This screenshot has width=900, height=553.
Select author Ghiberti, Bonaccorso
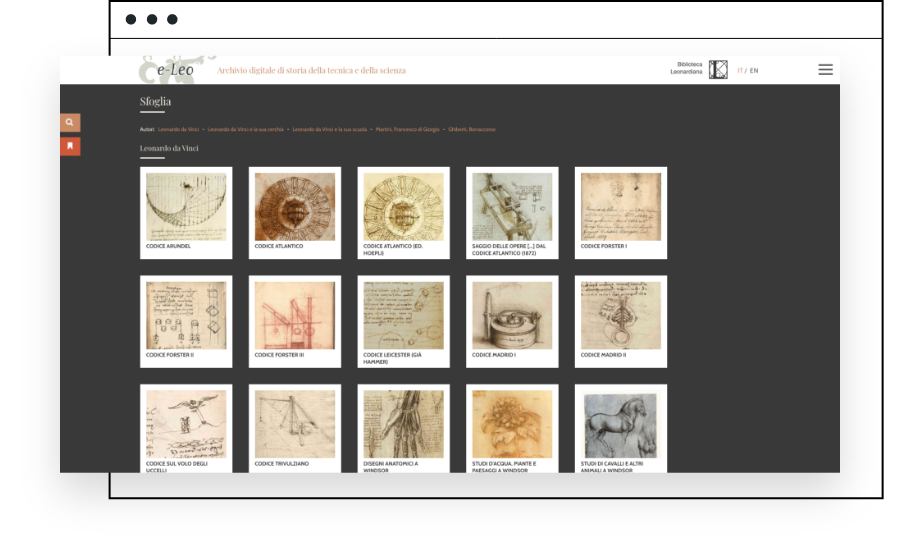pyautogui.click(x=472, y=129)
